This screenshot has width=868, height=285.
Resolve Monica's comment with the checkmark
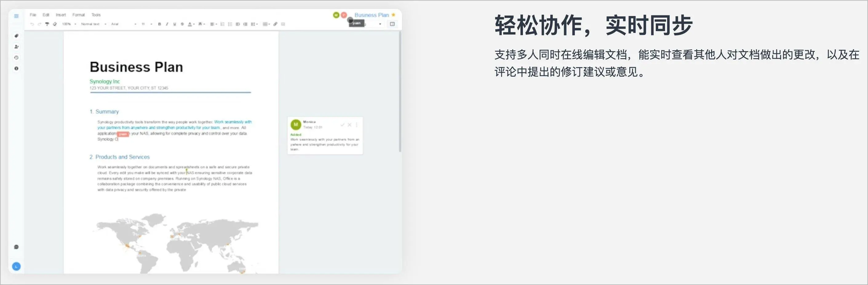[x=342, y=125]
